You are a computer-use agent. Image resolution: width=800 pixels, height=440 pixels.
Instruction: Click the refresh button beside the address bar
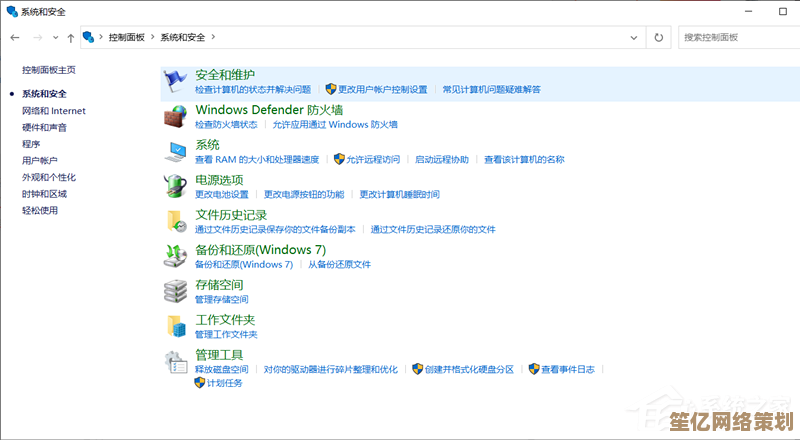659,37
